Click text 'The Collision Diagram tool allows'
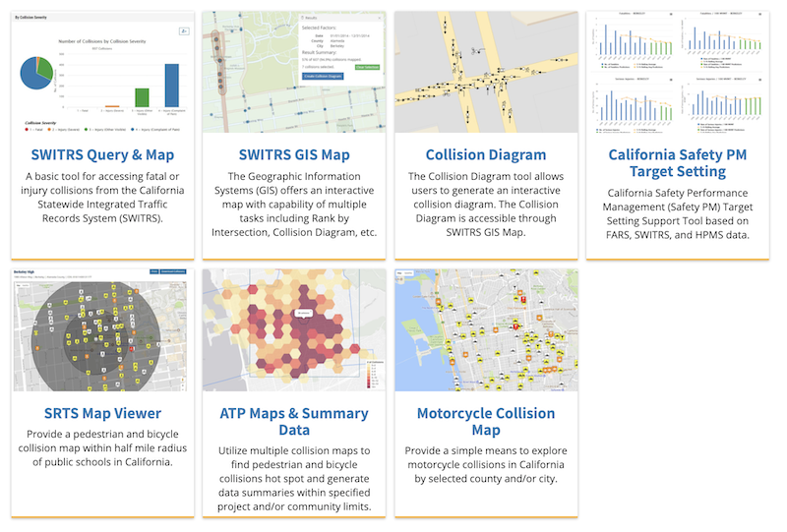 486,177
